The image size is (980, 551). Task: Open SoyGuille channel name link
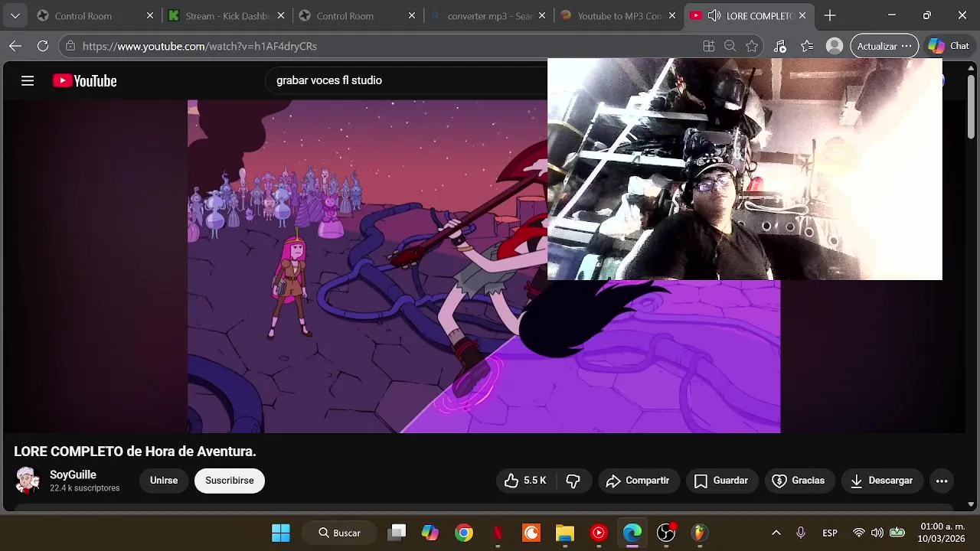click(73, 474)
